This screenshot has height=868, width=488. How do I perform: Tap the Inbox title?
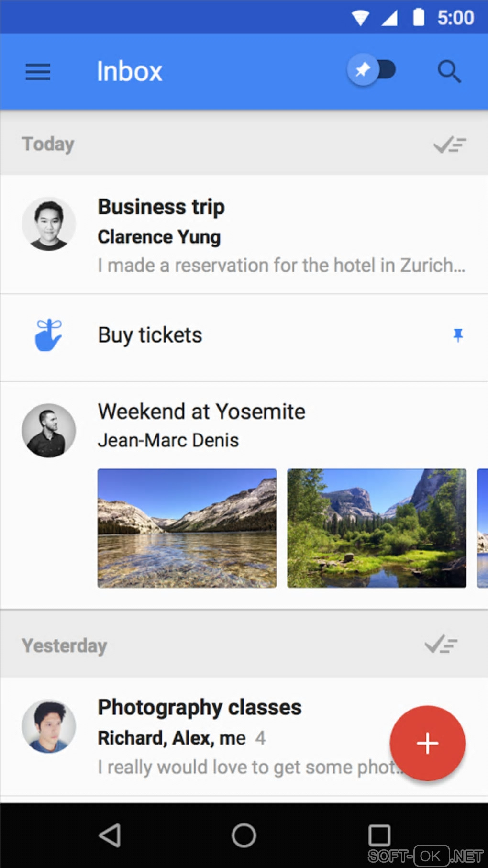click(x=130, y=72)
